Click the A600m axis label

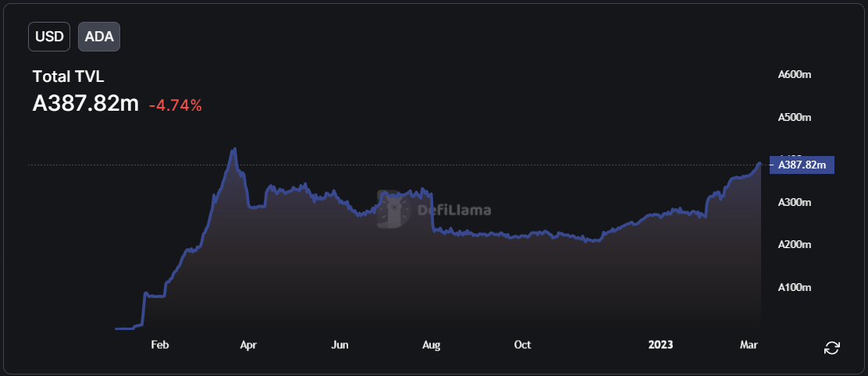[x=795, y=75]
